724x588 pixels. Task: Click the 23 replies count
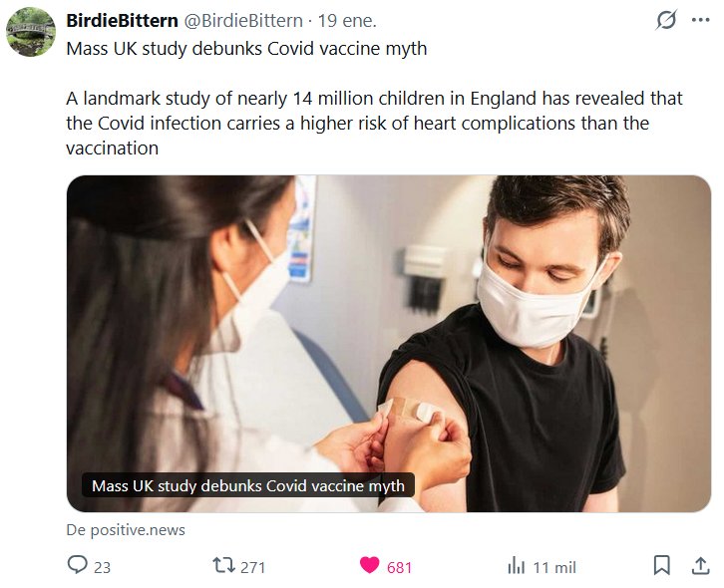102,567
